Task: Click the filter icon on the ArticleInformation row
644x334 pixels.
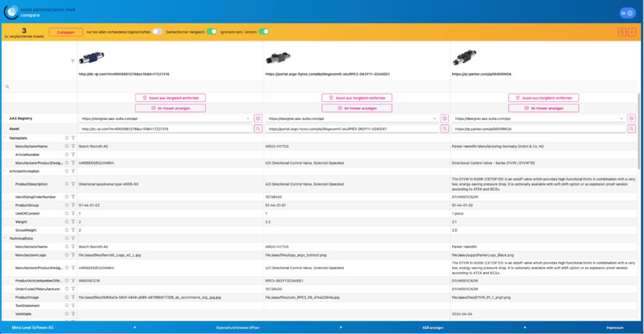Action: (x=73, y=171)
